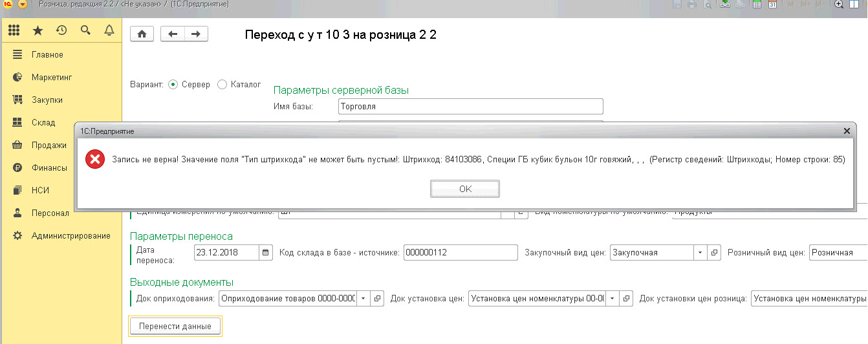Open the Док установка цен document form
Image resolution: width=868 pixels, height=344 pixels.
pos(626,298)
